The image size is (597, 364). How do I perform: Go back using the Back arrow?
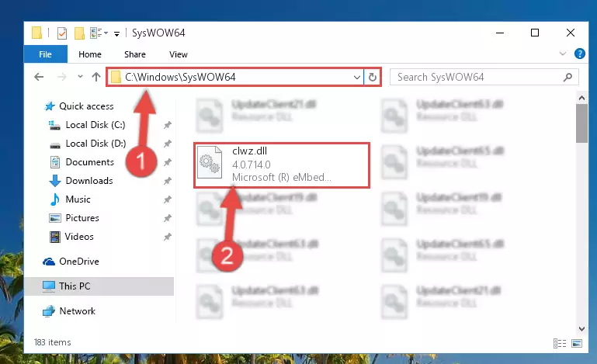coord(39,77)
